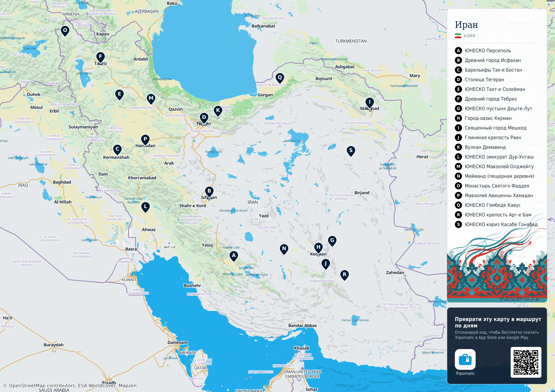Viewport: 555px width, 392px height.
Task: Click legend entry Глиняная крепость Раен
Action: 488,138
